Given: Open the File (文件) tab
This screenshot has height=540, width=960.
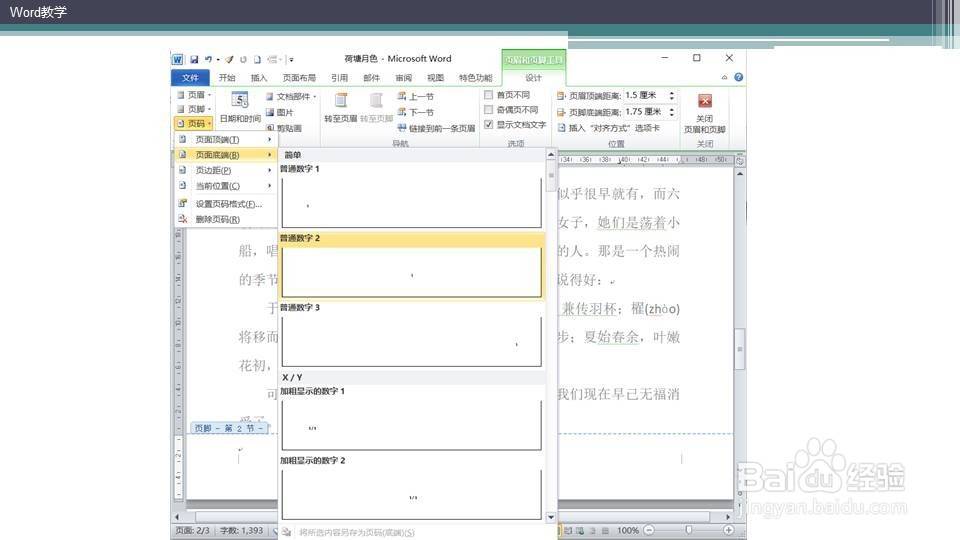Looking at the screenshot, I should [x=190, y=78].
